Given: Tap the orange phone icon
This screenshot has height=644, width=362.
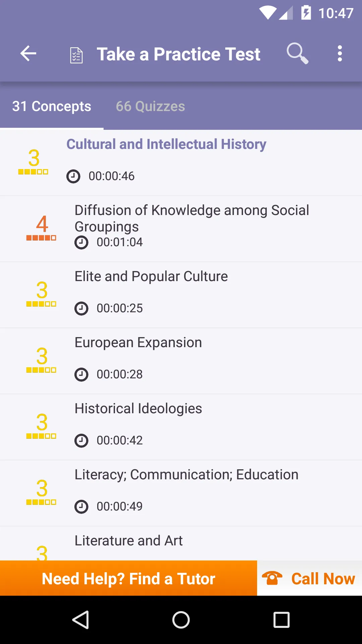Looking at the screenshot, I should click(272, 578).
